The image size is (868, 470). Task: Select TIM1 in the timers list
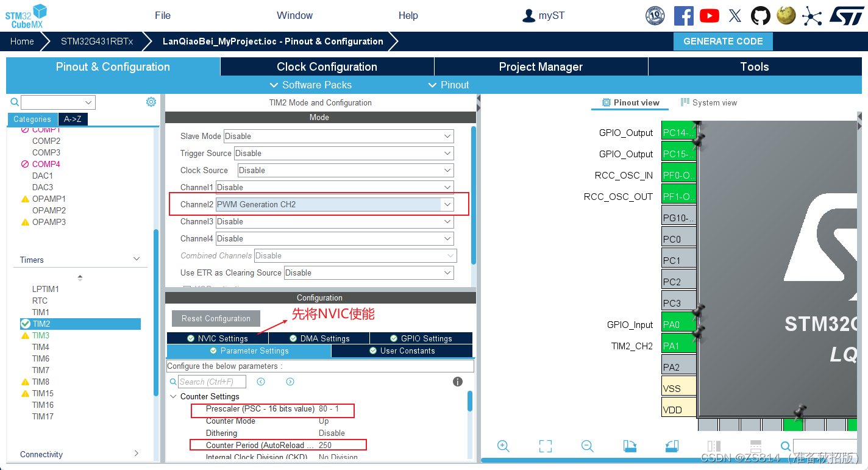41,312
